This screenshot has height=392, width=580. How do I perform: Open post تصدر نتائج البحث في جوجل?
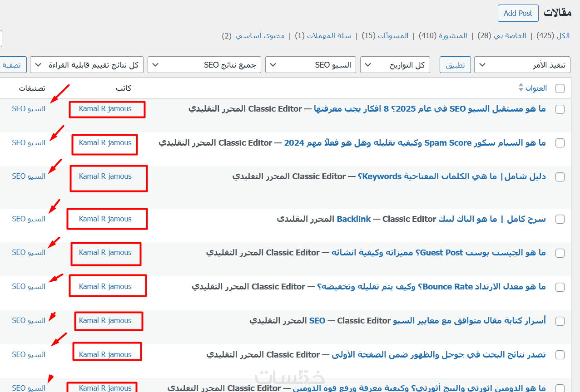[x=439, y=355]
